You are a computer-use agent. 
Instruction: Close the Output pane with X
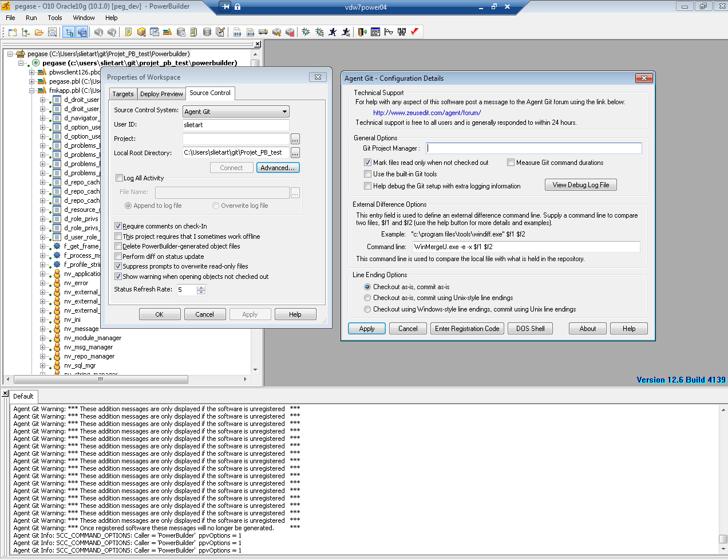pos(5,394)
